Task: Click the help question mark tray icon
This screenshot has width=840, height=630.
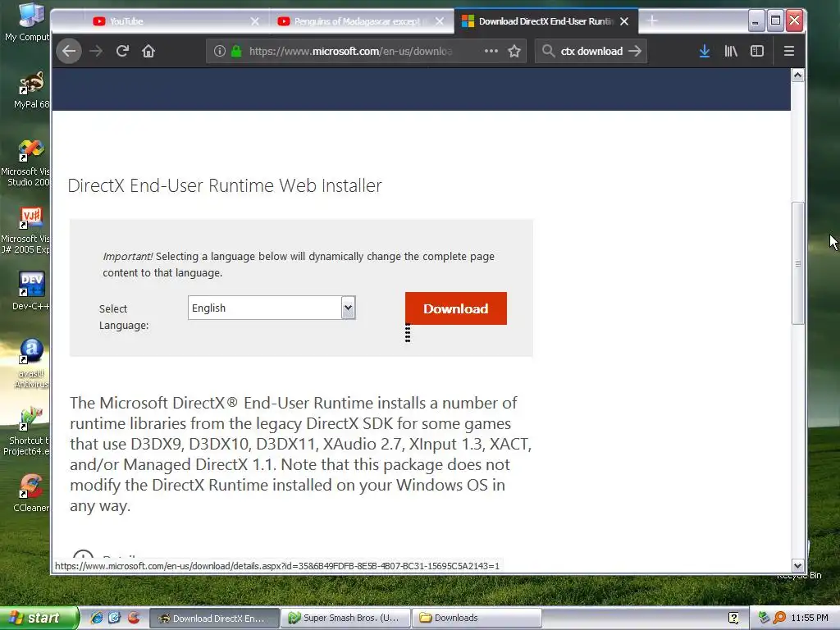Action: pyautogui.click(x=733, y=618)
